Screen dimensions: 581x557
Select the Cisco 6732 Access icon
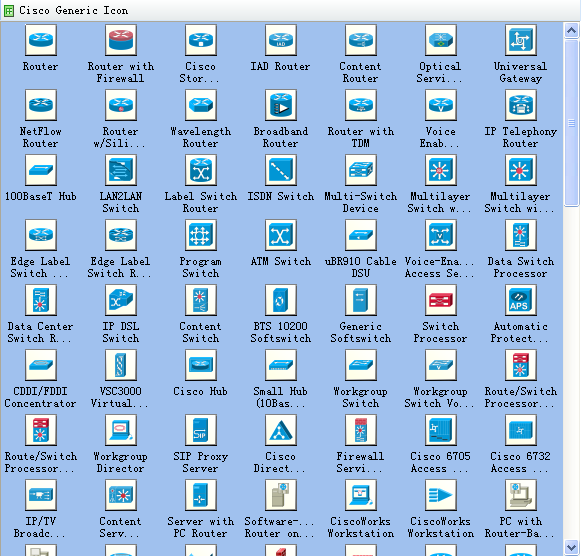pos(521,430)
